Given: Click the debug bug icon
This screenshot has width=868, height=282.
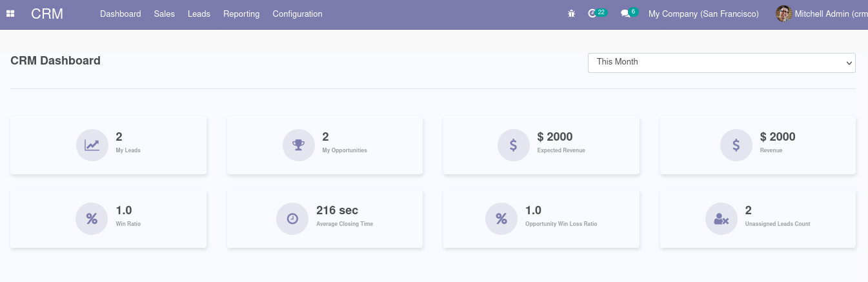Looking at the screenshot, I should point(571,14).
